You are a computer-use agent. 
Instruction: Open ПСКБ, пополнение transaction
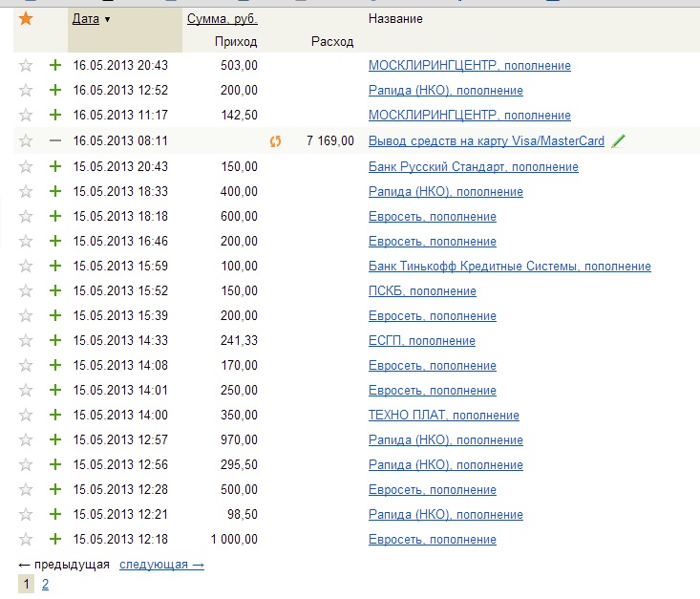click(x=422, y=291)
